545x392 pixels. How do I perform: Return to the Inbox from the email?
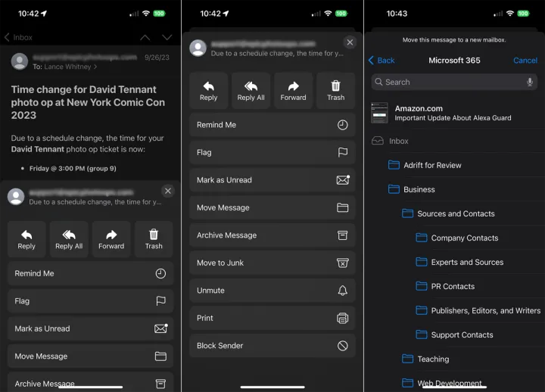18,37
